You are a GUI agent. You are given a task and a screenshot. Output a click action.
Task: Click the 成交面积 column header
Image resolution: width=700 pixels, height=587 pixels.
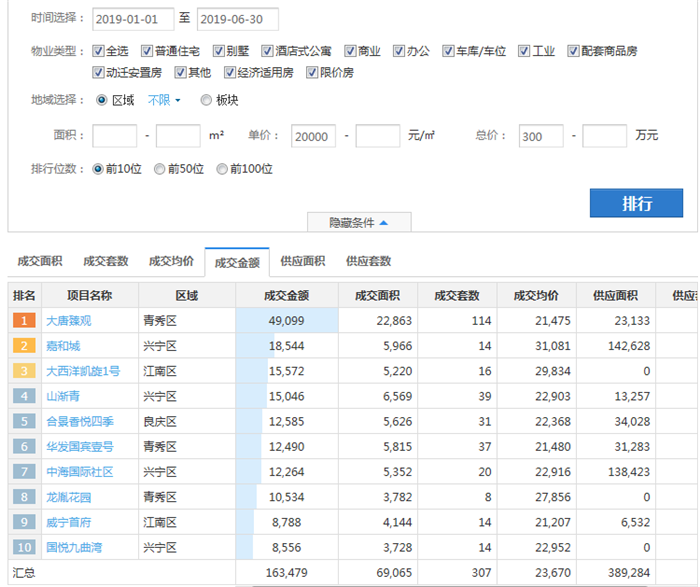coord(378,296)
